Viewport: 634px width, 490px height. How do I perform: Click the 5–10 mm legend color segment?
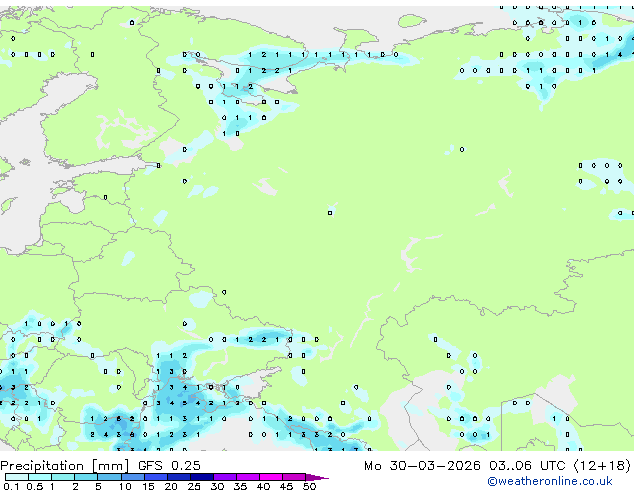click(109, 477)
